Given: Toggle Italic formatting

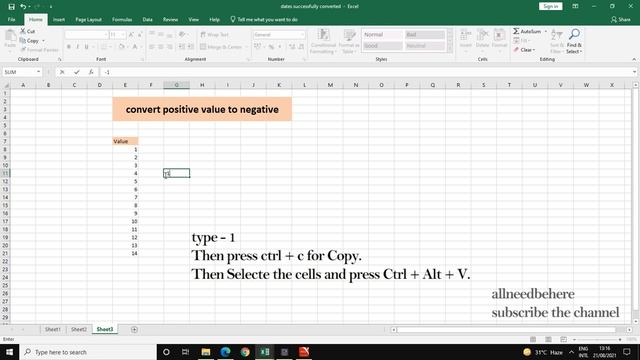Looking at the screenshot, I should click(78, 47).
